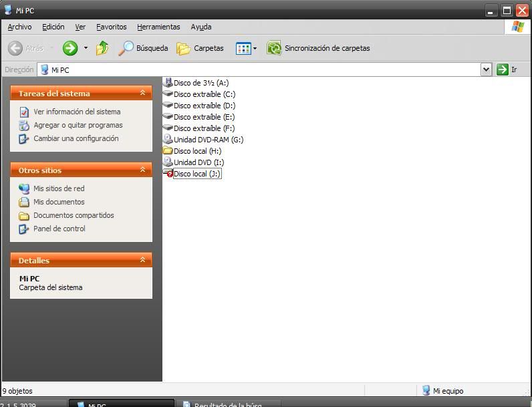
Task: Open the Mis sitios de red link
Action: tap(59, 188)
